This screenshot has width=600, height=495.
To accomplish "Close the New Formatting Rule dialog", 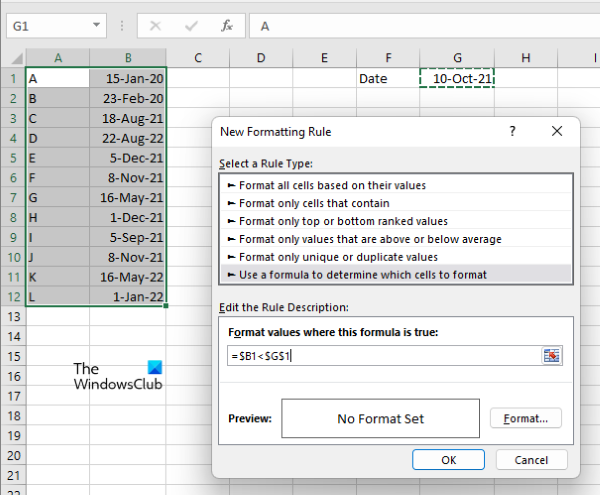I will [x=557, y=131].
